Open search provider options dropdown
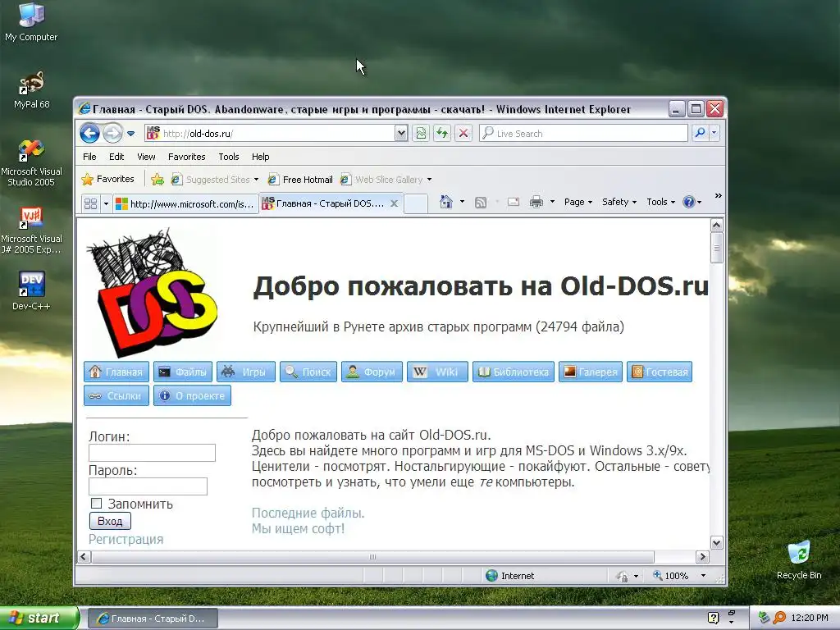This screenshot has height=630, width=840. (714, 133)
